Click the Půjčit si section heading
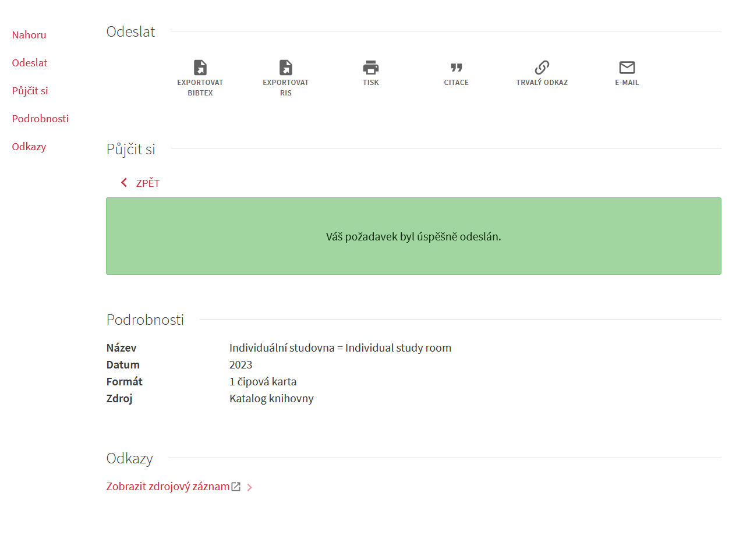The image size is (750, 560). [x=130, y=149]
